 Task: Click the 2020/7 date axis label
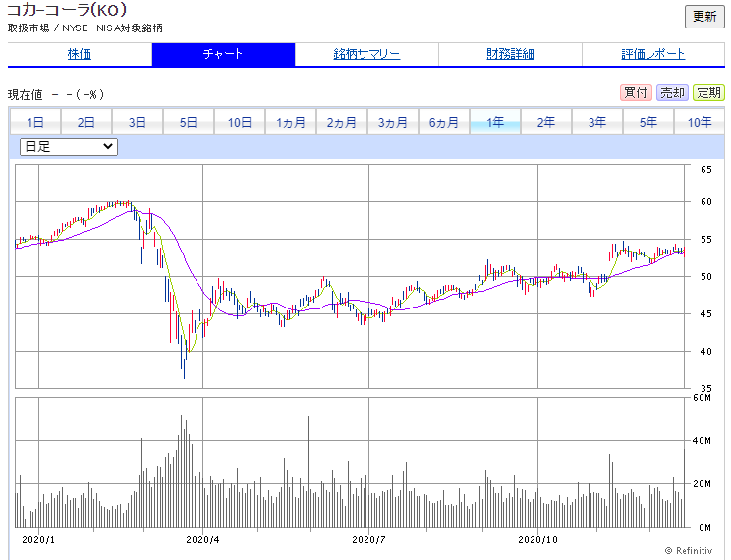[368, 540]
